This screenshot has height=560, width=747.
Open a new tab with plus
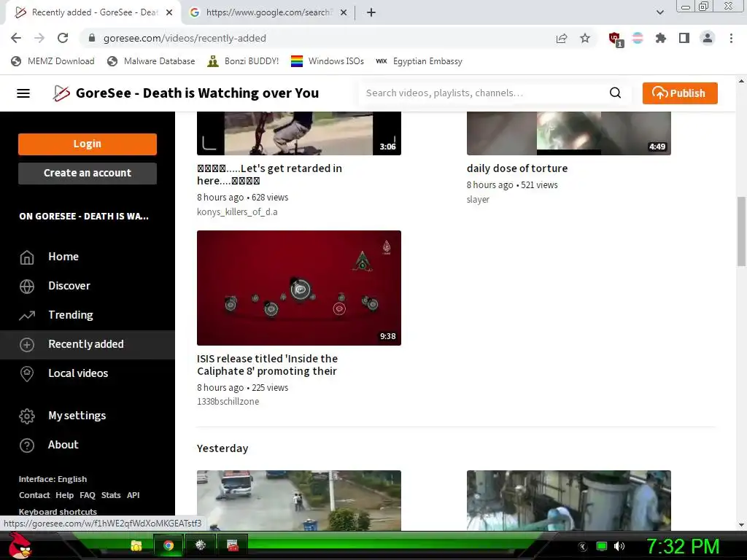click(371, 13)
